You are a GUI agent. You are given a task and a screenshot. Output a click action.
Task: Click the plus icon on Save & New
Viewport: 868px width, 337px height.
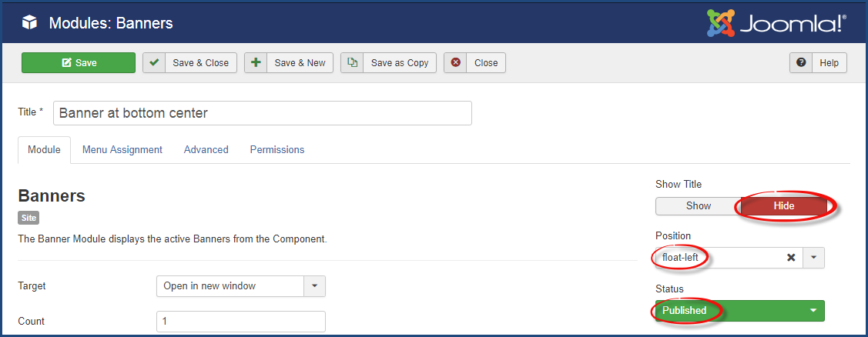(256, 62)
